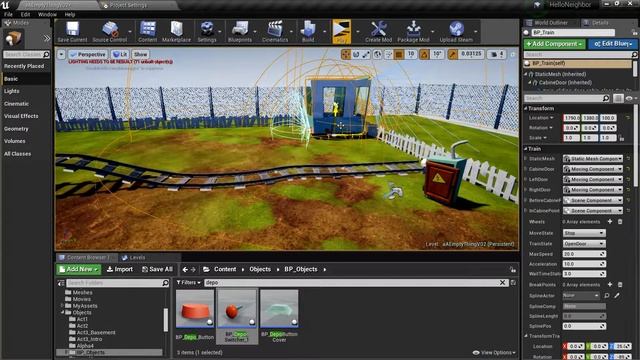
Task: Open the Marketplace toolbar icon
Action: tap(176, 32)
